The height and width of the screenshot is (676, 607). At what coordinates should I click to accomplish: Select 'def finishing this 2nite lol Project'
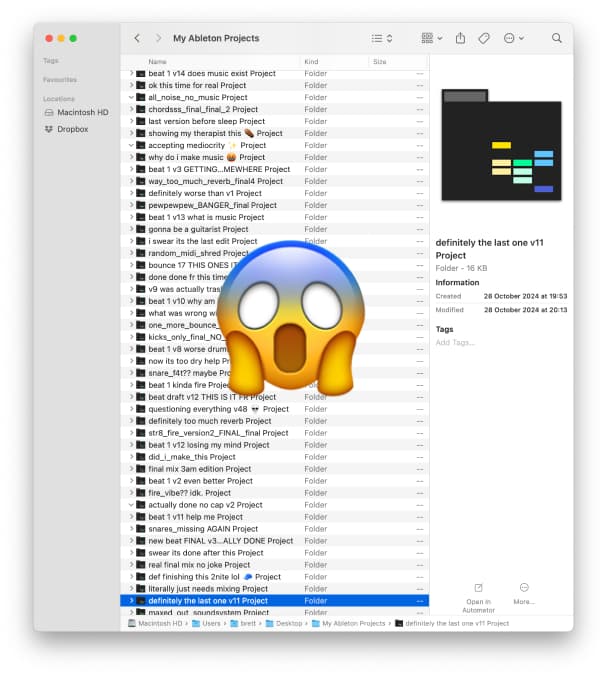[x=275, y=577]
